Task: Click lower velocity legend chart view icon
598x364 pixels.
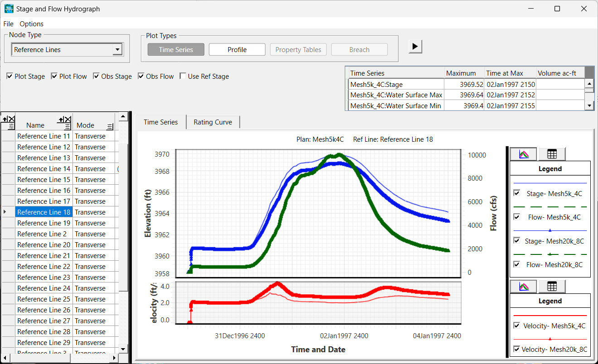Action: 523,286
